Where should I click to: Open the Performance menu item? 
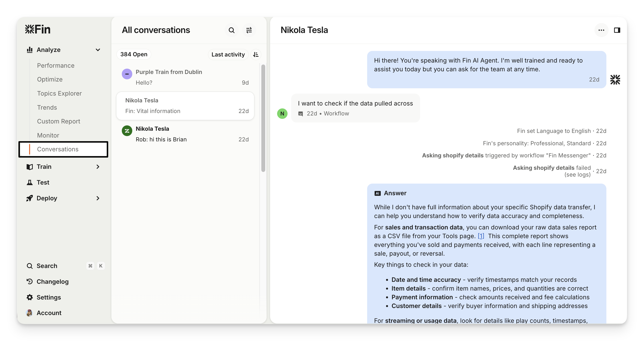[56, 65]
